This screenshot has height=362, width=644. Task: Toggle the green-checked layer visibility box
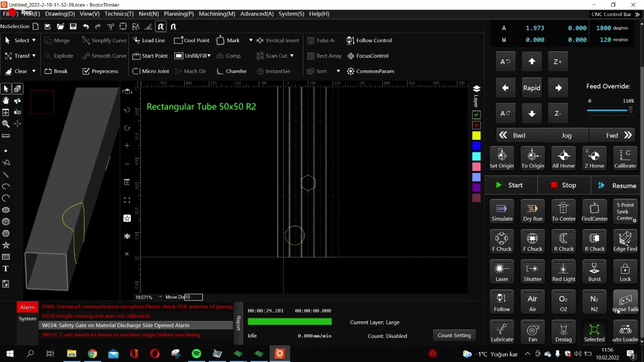pos(476,115)
